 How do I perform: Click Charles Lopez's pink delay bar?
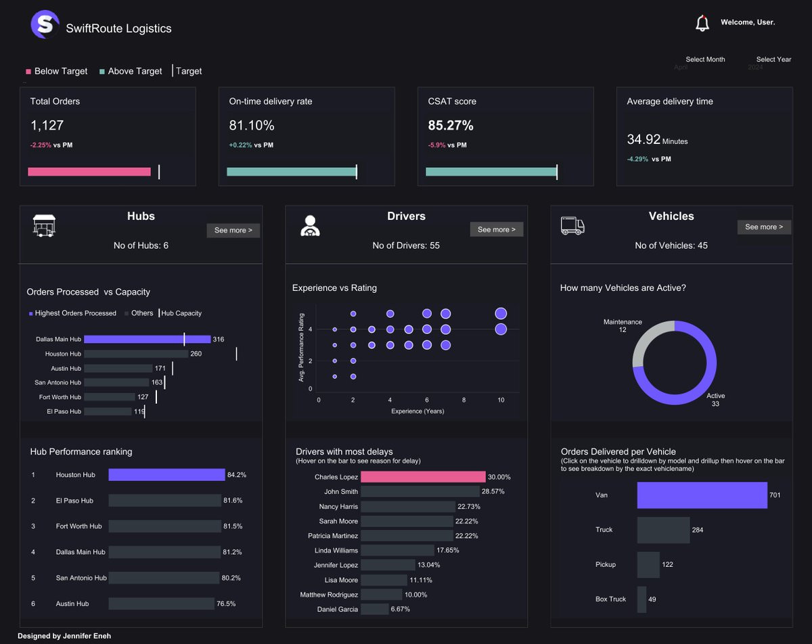(423, 477)
